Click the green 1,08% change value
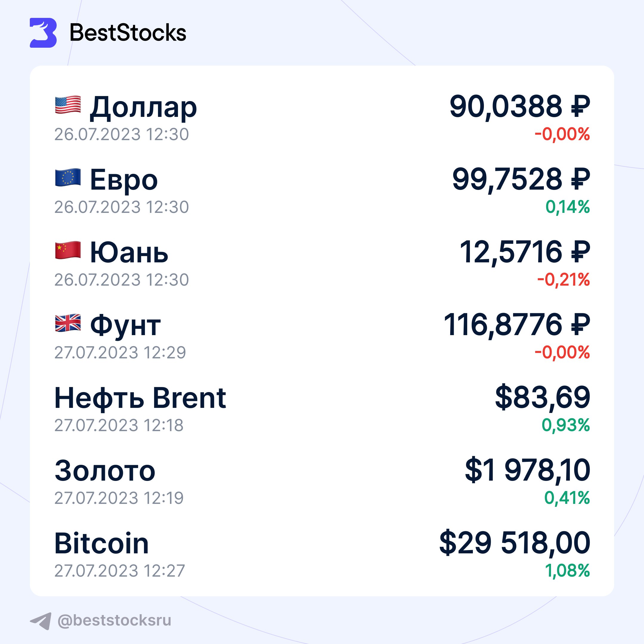 tap(567, 570)
